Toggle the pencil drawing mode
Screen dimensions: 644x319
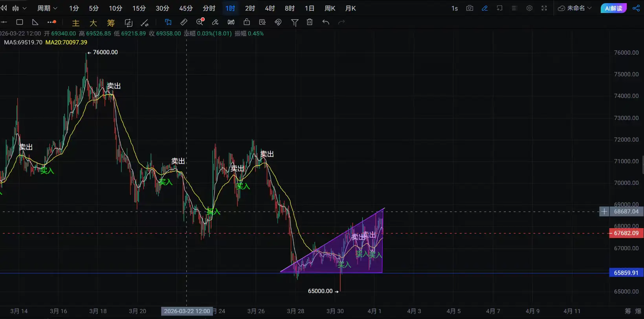484,8
